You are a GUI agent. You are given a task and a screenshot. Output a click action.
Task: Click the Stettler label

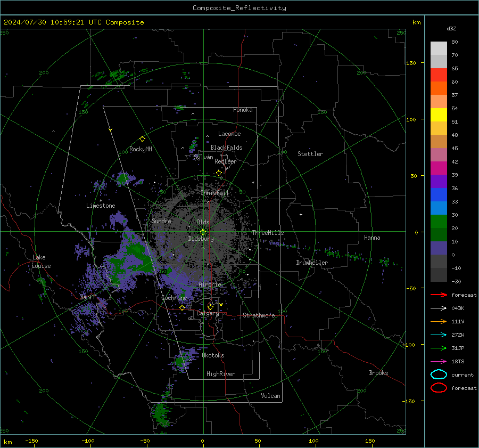[310, 154]
